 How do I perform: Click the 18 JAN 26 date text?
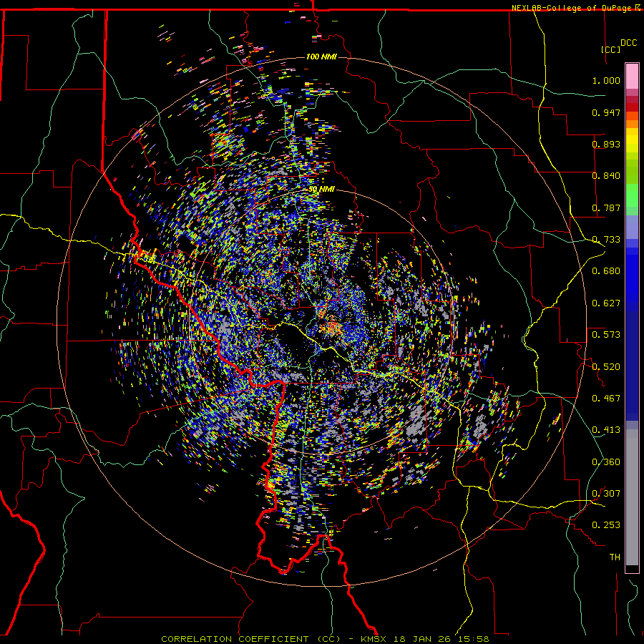422,639
